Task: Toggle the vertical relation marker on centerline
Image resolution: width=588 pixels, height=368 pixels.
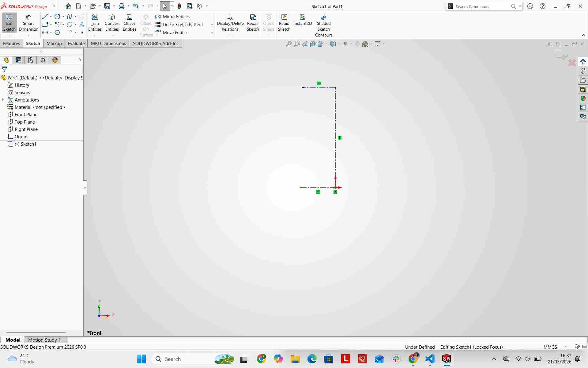Action: point(340,138)
